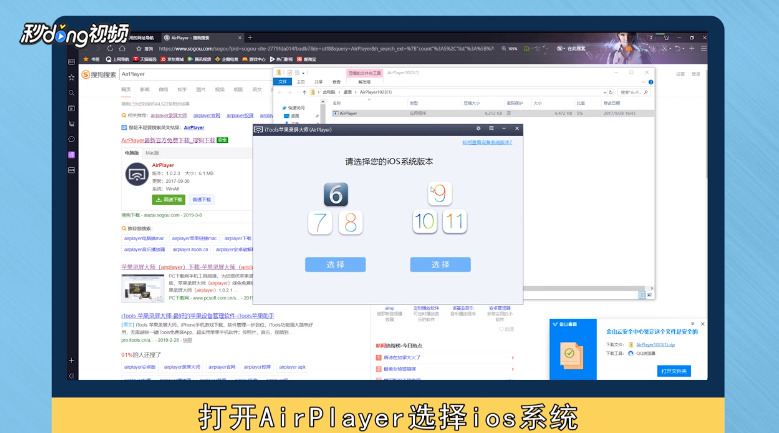Click the browser sidebar search icon
This screenshot has width=779, height=433.
72,93
